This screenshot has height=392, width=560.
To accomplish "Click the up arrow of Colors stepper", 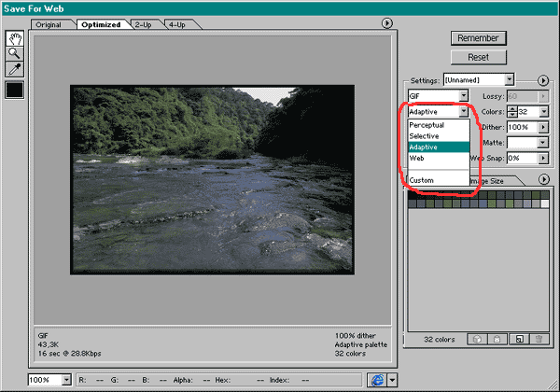I will 512,109.
